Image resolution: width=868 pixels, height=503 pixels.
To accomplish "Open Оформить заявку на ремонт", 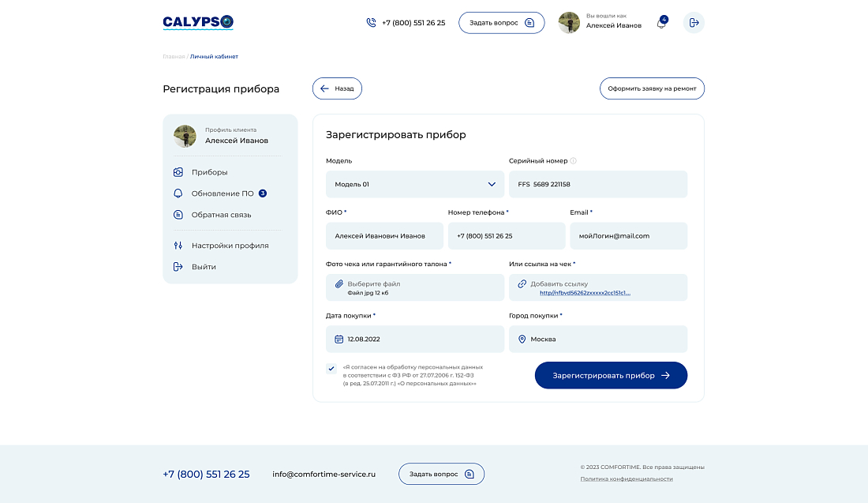I will pyautogui.click(x=652, y=88).
